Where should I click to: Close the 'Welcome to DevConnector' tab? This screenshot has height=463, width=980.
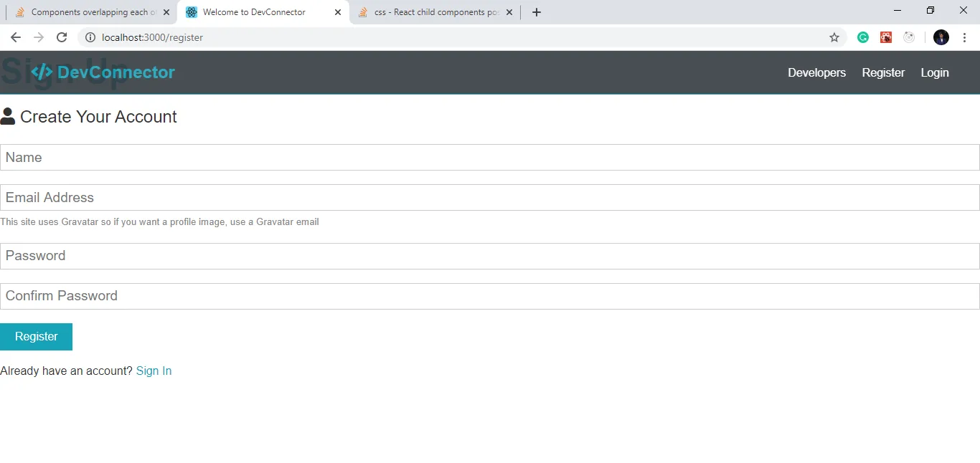click(338, 12)
